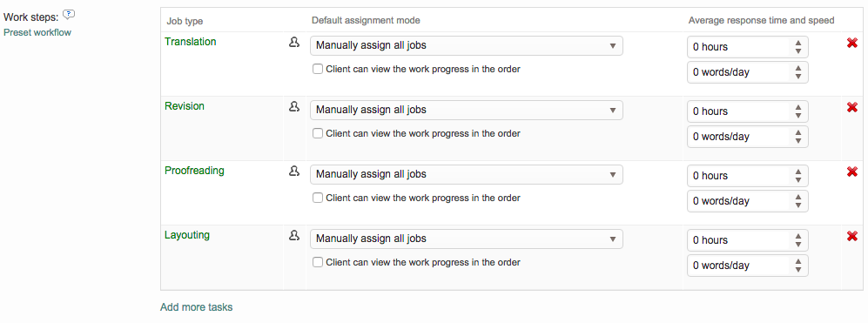
Task: Open the Layouting assignment mode dropdown
Action: pos(466,239)
